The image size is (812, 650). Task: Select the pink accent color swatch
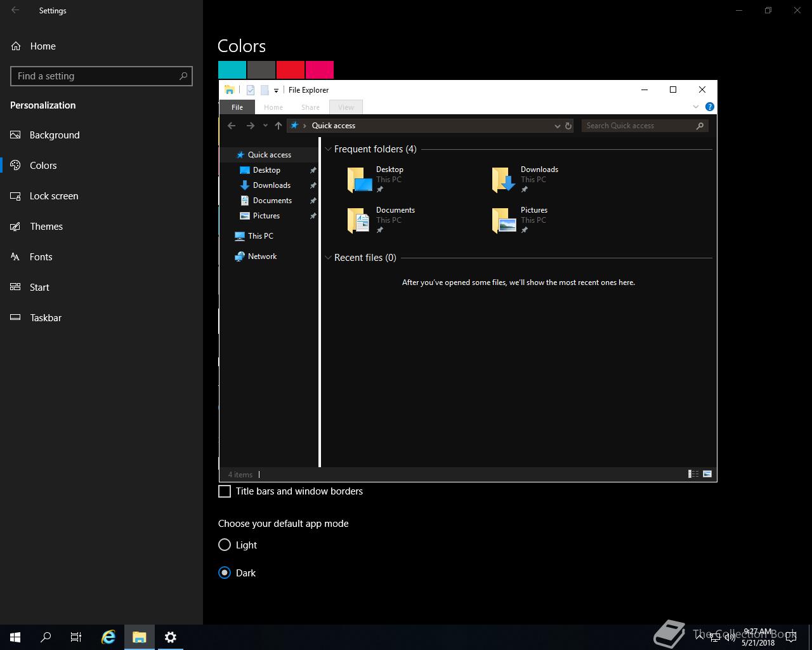(320, 70)
